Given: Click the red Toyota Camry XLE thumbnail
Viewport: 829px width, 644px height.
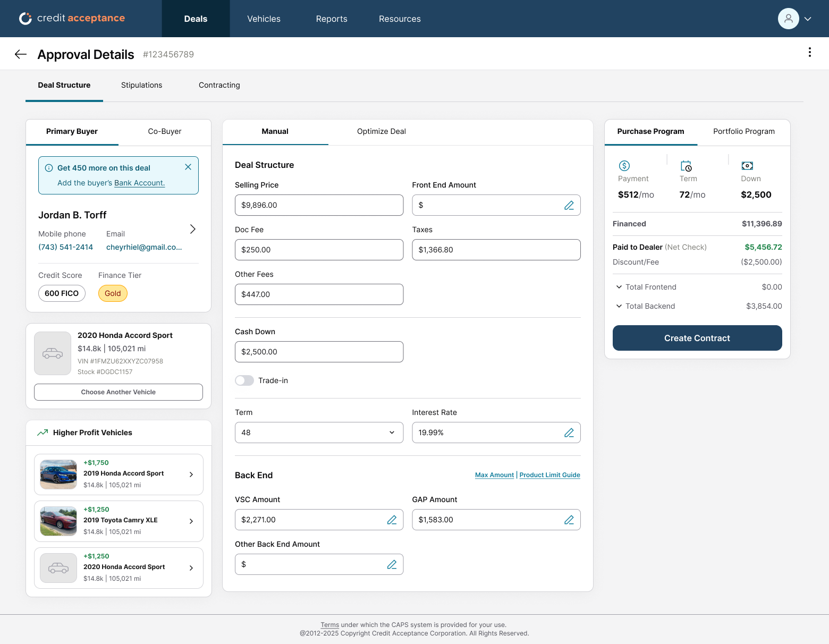Looking at the screenshot, I should coord(58,521).
